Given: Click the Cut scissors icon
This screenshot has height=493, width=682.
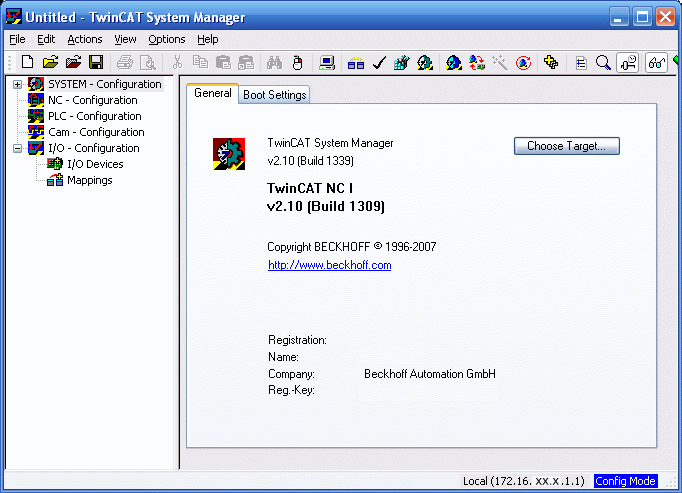Looking at the screenshot, I should (177, 63).
